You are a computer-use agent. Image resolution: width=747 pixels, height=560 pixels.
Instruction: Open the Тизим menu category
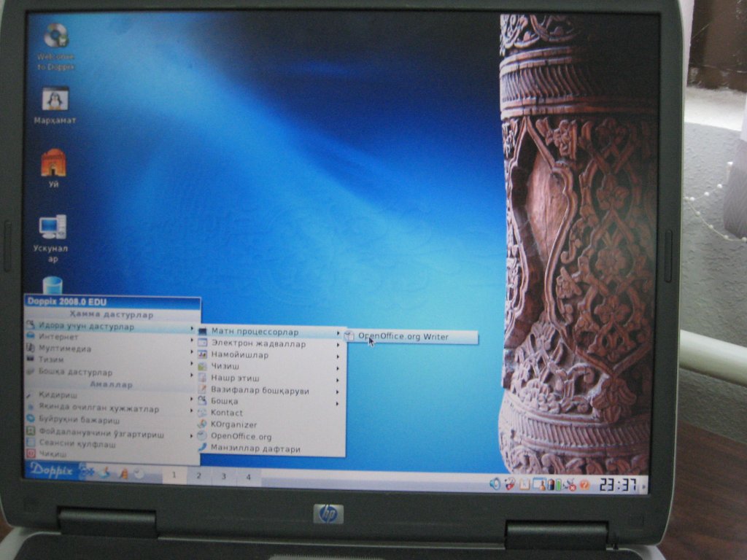pyautogui.click(x=110, y=360)
